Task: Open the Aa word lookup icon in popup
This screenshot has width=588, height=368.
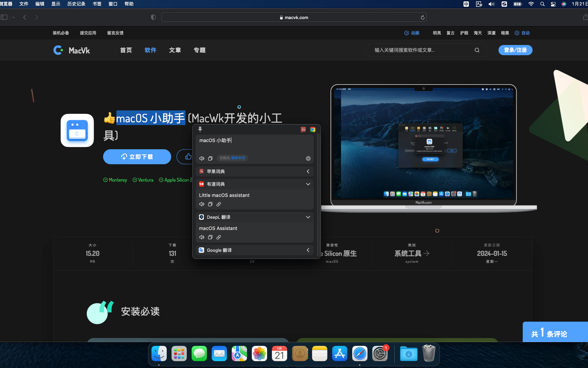Action: [303, 129]
